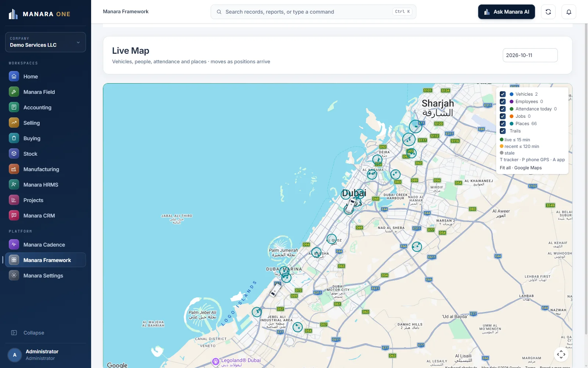Toggle the Employees layer checkbox
Image resolution: width=588 pixels, height=368 pixels.
point(503,102)
